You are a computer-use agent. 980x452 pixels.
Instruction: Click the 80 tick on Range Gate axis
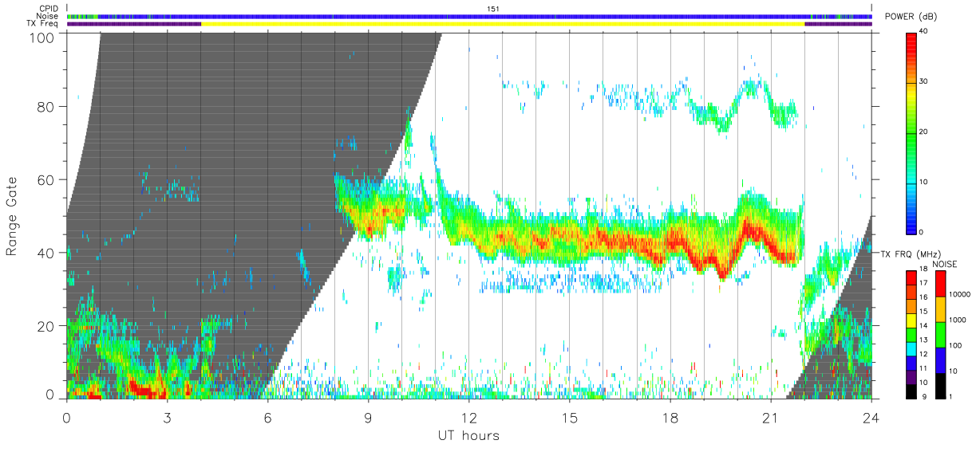pos(45,107)
